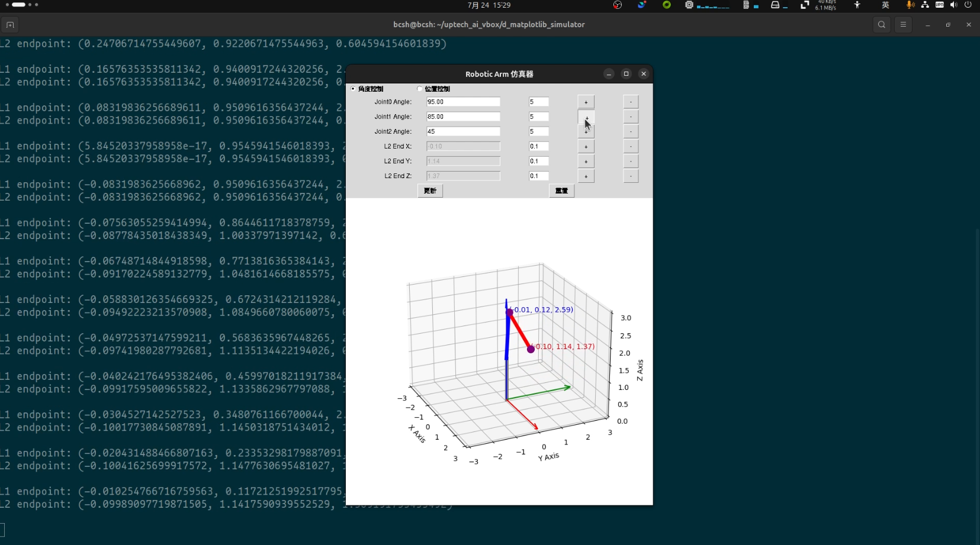Screen dimensions: 980x545
Task: Click the purple L2 endpoint marker in plot
Action: pyautogui.click(x=531, y=349)
